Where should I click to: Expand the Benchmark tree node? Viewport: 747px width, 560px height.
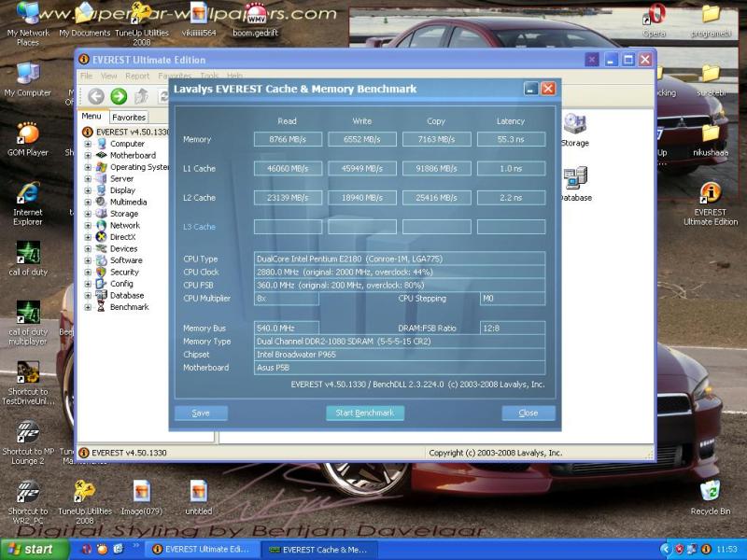coord(88,307)
